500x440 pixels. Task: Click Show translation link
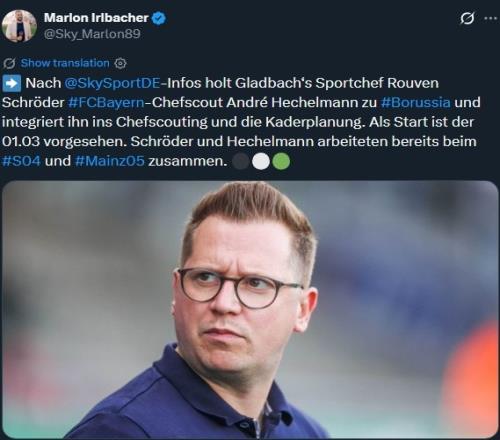(x=65, y=63)
